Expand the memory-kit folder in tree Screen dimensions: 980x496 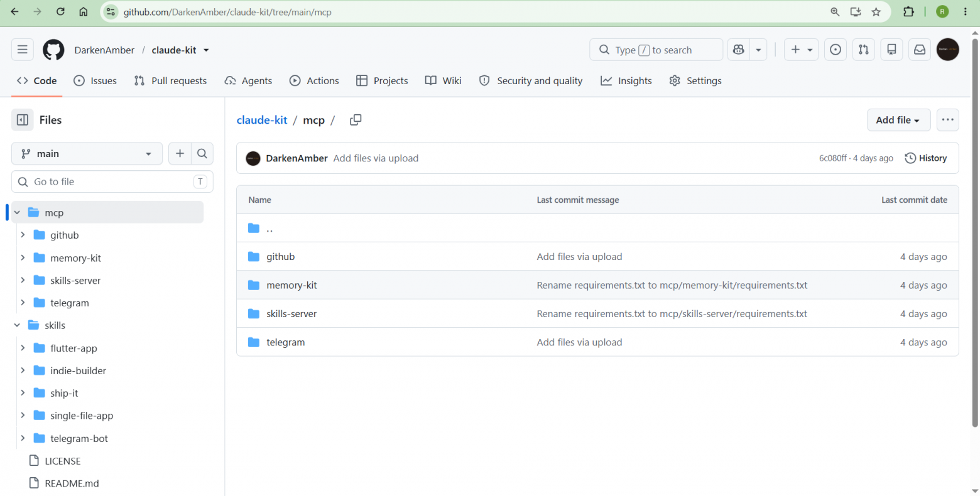(x=23, y=258)
